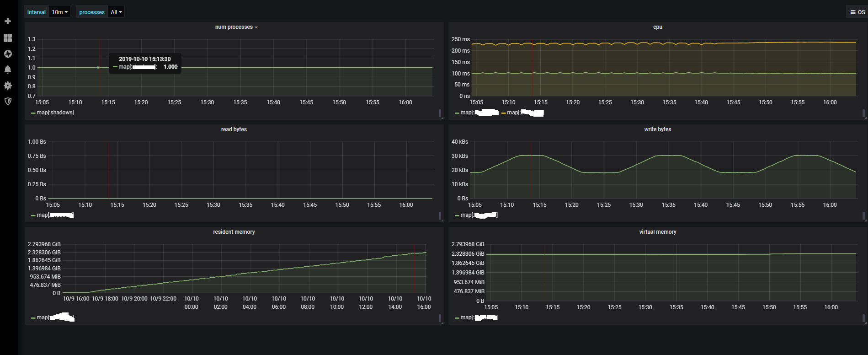
Task: Click the 1.3 axis label in num processes
Action: 32,39
